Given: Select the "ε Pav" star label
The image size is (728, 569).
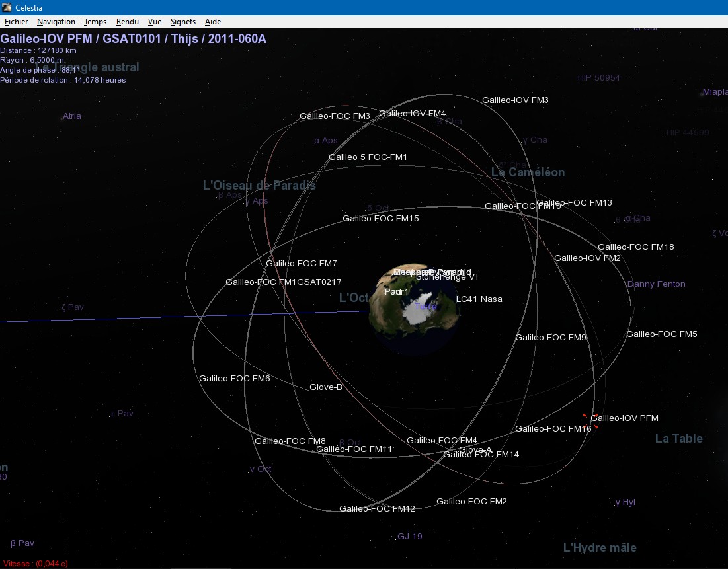Looking at the screenshot, I should click(x=122, y=414).
